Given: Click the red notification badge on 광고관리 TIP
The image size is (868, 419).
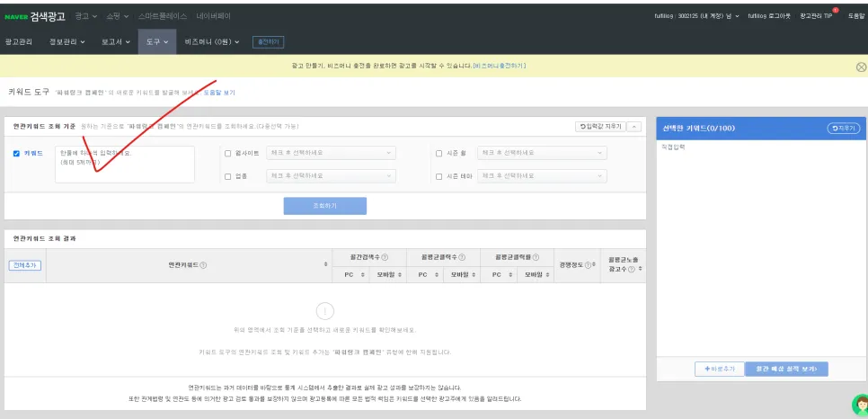Looking at the screenshot, I should pyautogui.click(x=836, y=10).
